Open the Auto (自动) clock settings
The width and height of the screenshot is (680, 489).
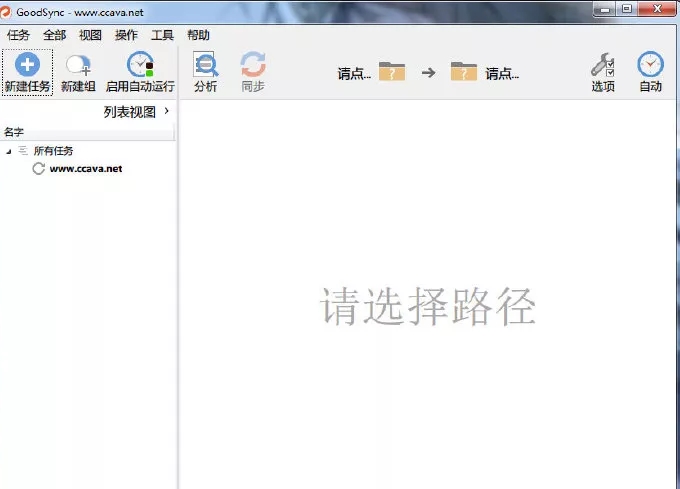pos(651,66)
